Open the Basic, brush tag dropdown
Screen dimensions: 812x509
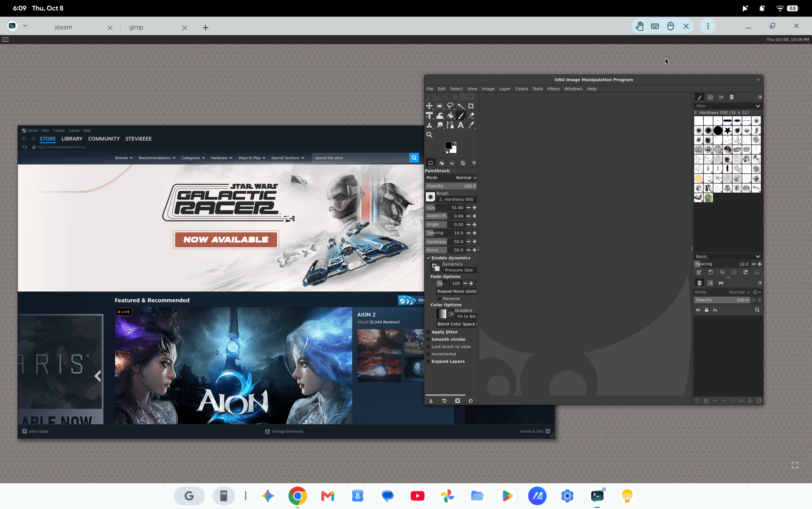[728, 256]
